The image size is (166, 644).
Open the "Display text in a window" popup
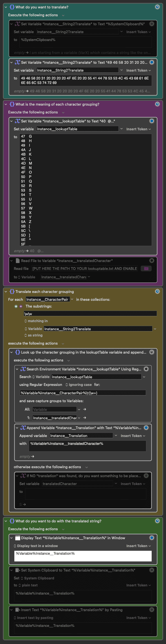tap(36, 546)
